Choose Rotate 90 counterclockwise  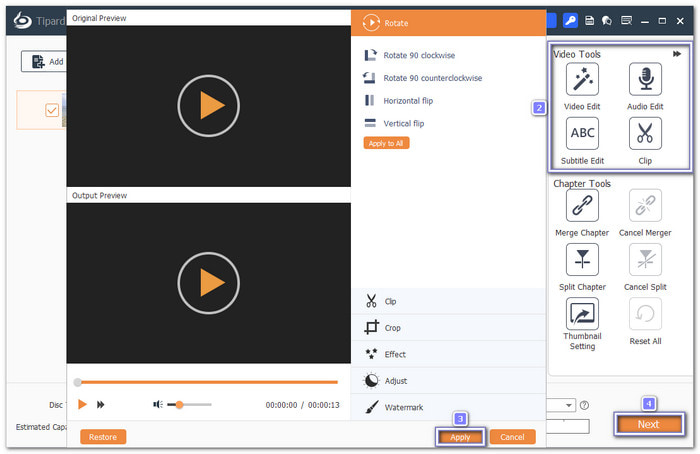[x=423, y=78]
